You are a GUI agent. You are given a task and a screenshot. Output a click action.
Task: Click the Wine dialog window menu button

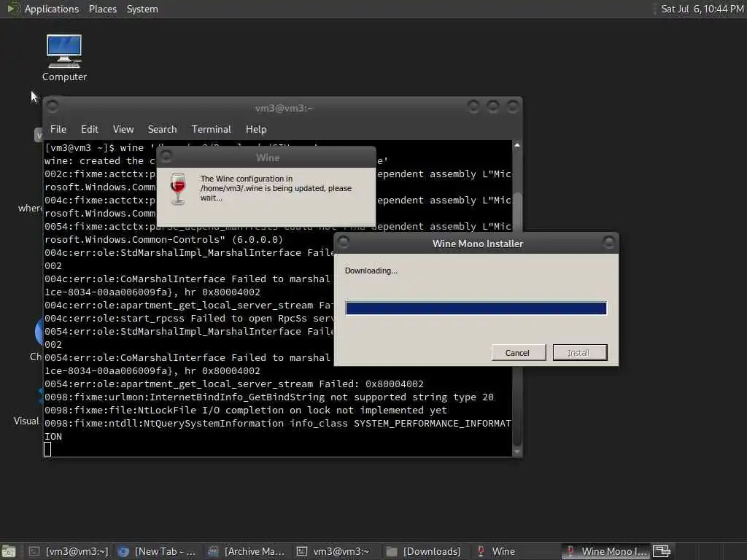[x=166, y=156]
